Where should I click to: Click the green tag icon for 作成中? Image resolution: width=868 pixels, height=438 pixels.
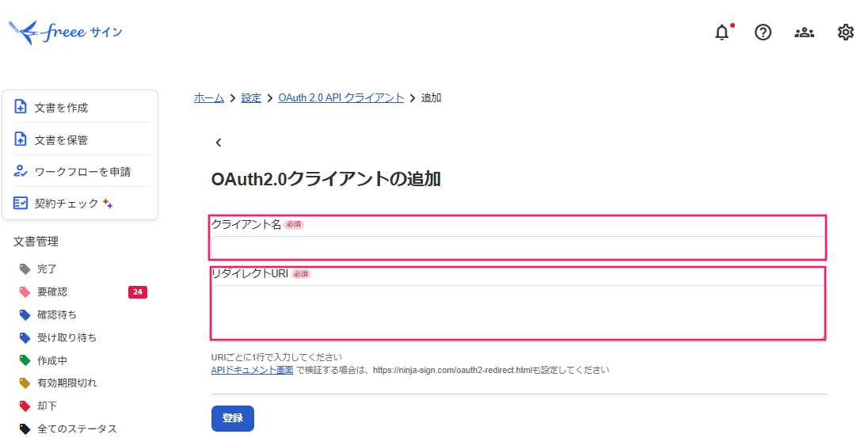click(25, 360)
